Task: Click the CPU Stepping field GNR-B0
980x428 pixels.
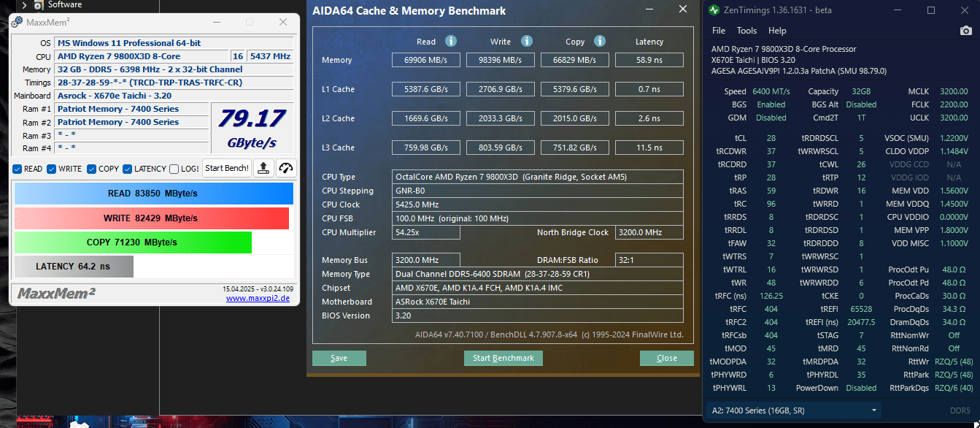Action: point(538,191)
